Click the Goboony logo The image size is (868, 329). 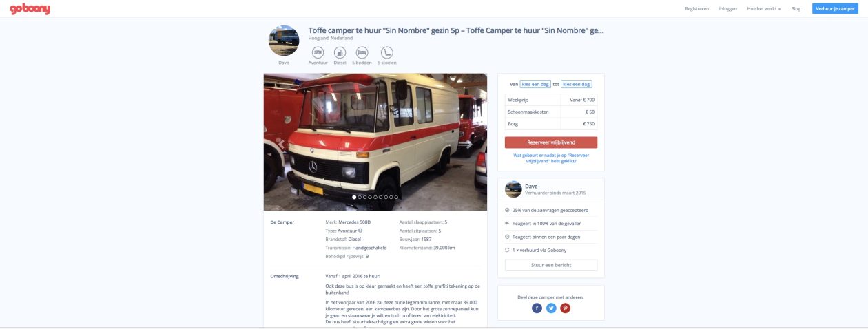coord(30,9)
